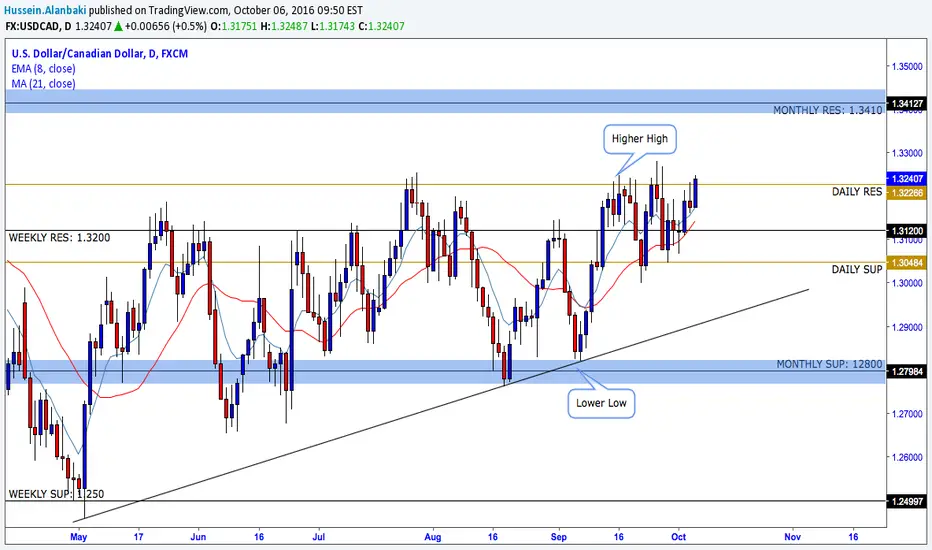The height and width of the screenshot is (550, 932).
Task: Click the H:1.32487 high value
Action: point(283,26)
